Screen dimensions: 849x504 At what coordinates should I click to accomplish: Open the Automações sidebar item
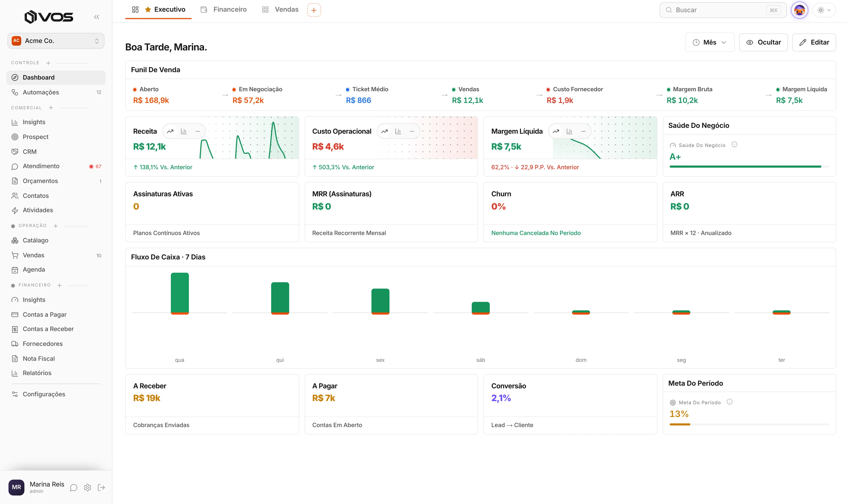click(x=56, y=92)
